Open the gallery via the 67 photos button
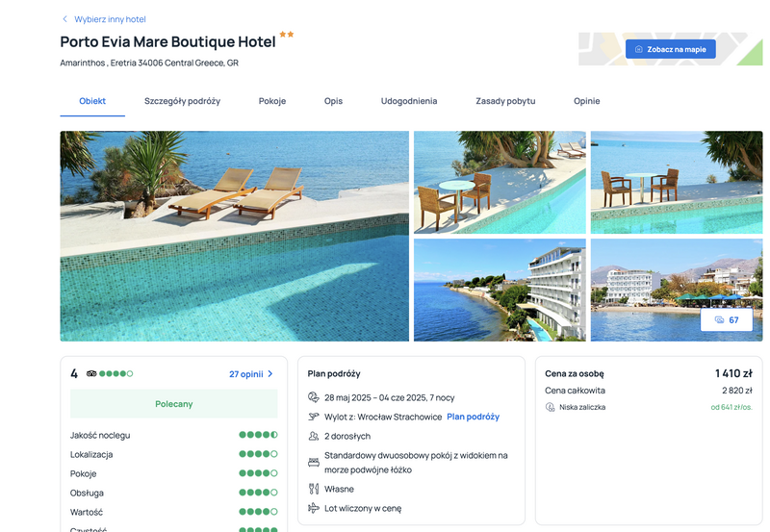Screen dimensions: 770x532 click(x=727, y=320)
